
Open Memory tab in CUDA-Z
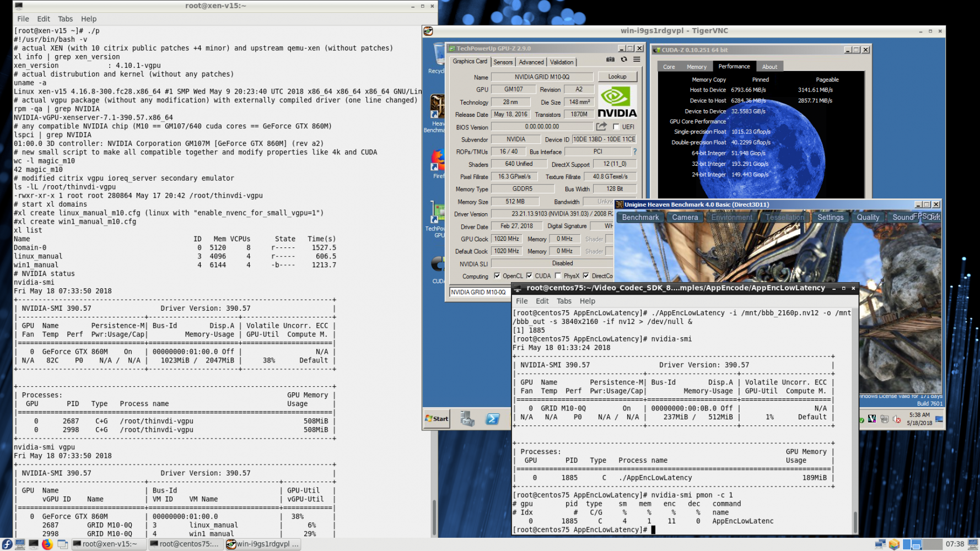coord(697,67)
